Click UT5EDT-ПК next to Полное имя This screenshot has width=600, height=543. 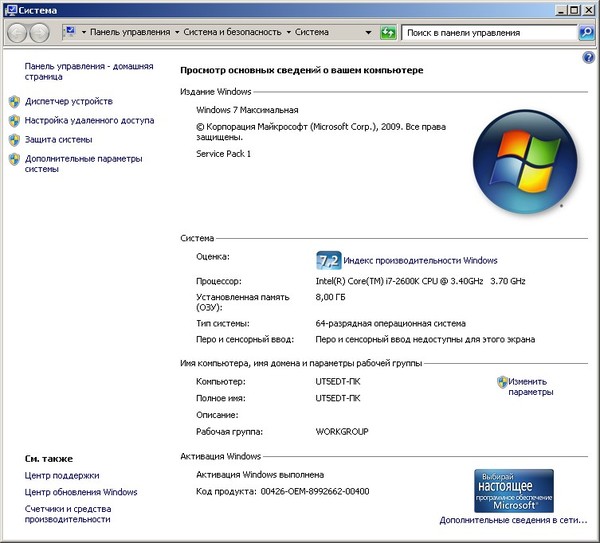click(338, 398)
